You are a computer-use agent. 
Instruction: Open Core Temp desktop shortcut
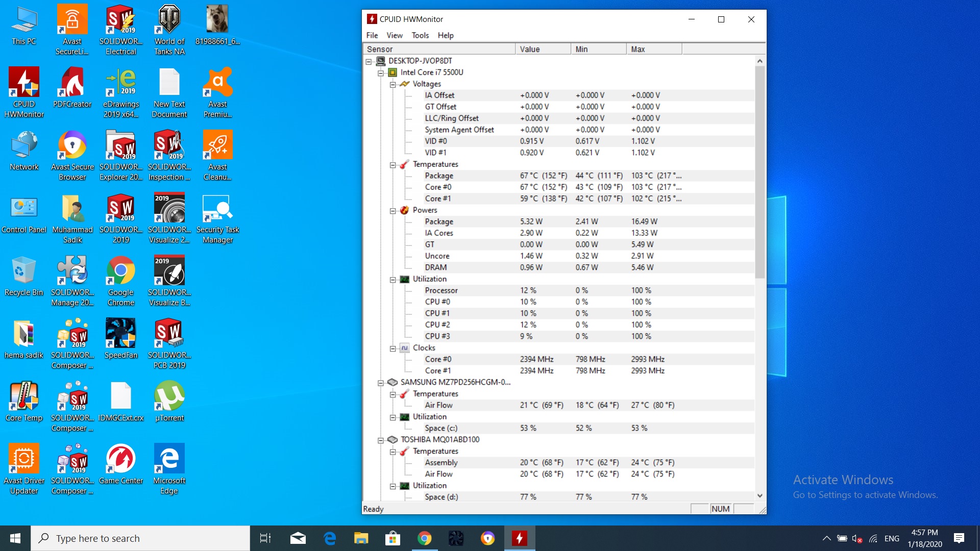pos(24,401)
